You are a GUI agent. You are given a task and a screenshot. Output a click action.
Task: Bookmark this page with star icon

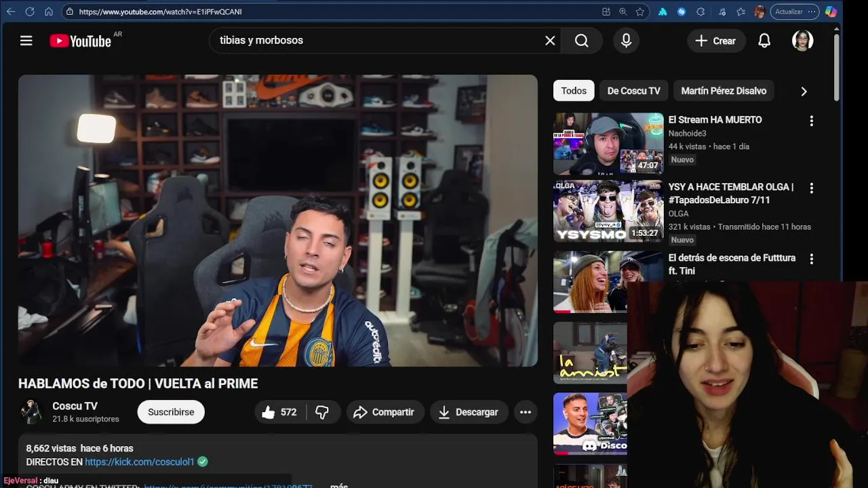coord(640,12)
